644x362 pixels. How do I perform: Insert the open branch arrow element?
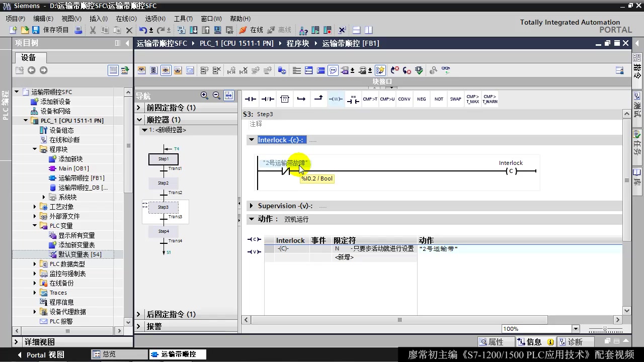pos(301,99)
